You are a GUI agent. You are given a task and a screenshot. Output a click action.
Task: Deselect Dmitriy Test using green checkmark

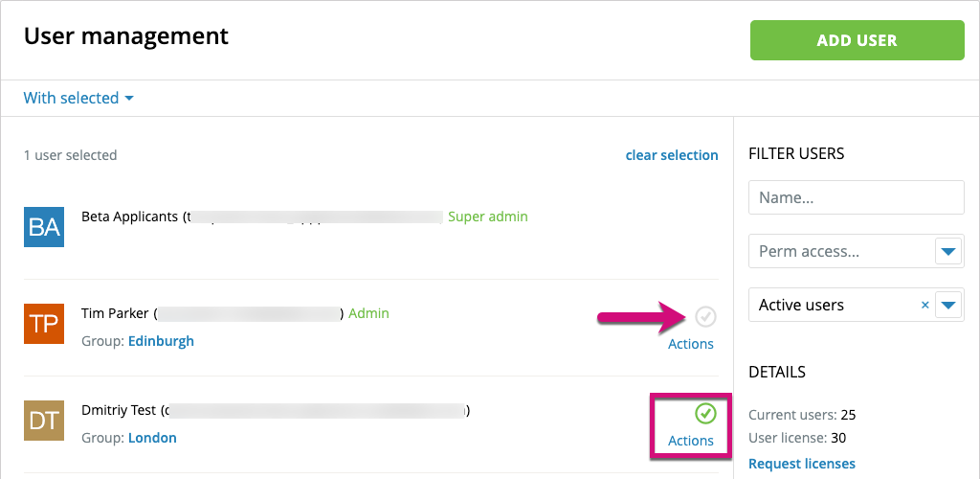pyautogui.click(x=705, y=413)
